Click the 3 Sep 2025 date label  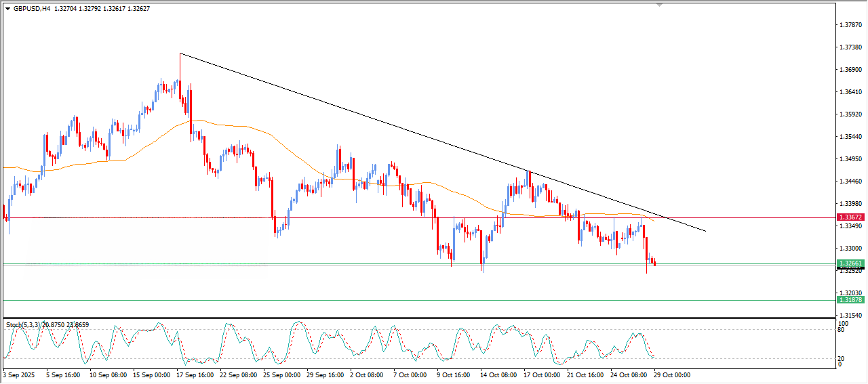19,375
